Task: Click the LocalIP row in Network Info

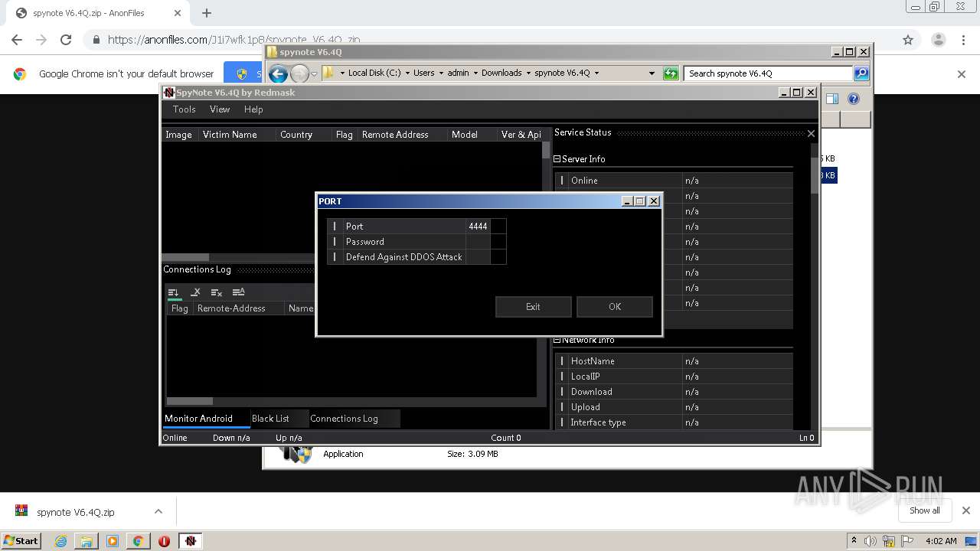Action: tap(674, 377)
